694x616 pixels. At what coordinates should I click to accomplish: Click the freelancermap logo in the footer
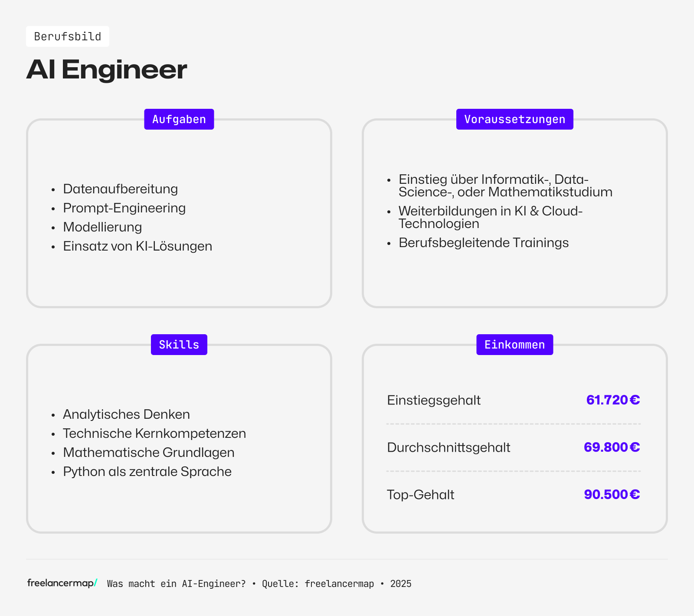pos(62,583)
